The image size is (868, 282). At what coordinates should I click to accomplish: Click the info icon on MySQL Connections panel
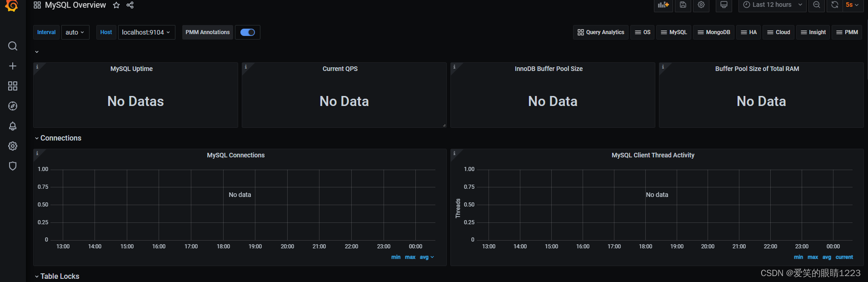(x=37, y=153)
